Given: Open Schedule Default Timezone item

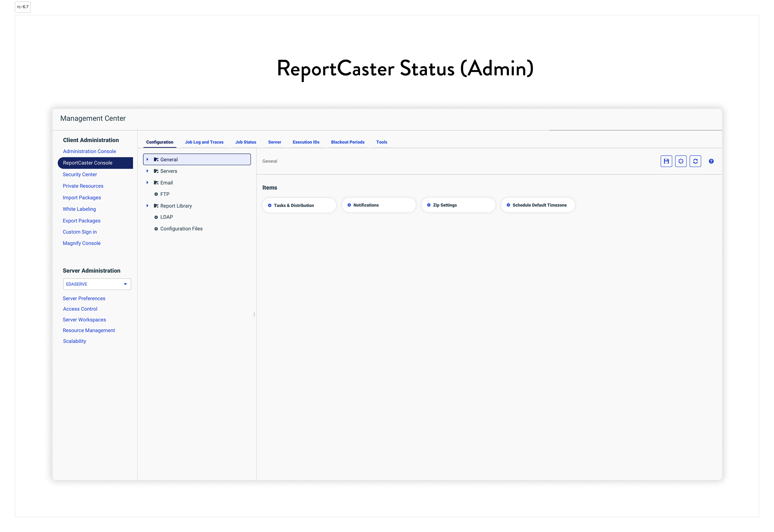Looking at the screenshot, I should [x=538, y=205].
